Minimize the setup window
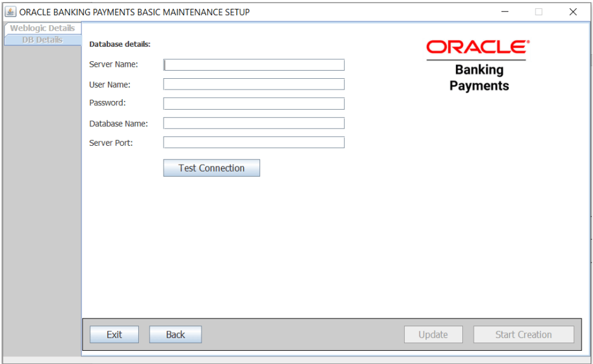The image size is (593, 364). coord(505,12)
